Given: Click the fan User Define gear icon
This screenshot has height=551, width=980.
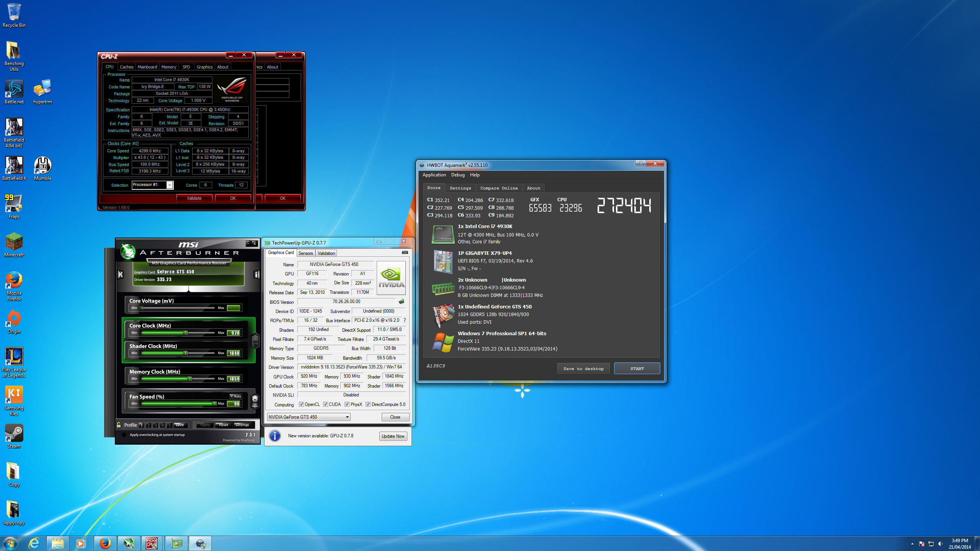Looking at the screenshot, I should coord(255,401).
